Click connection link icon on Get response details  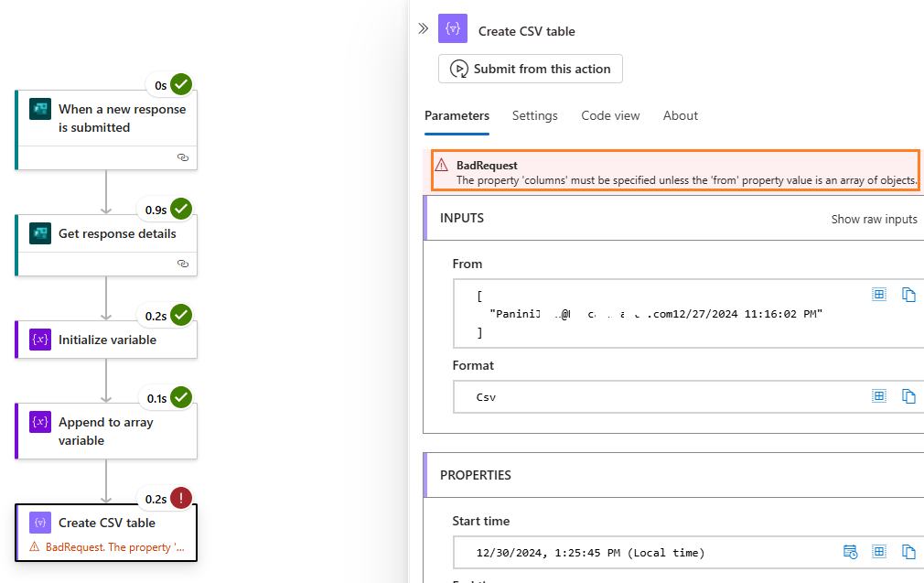tap(183, 264)
